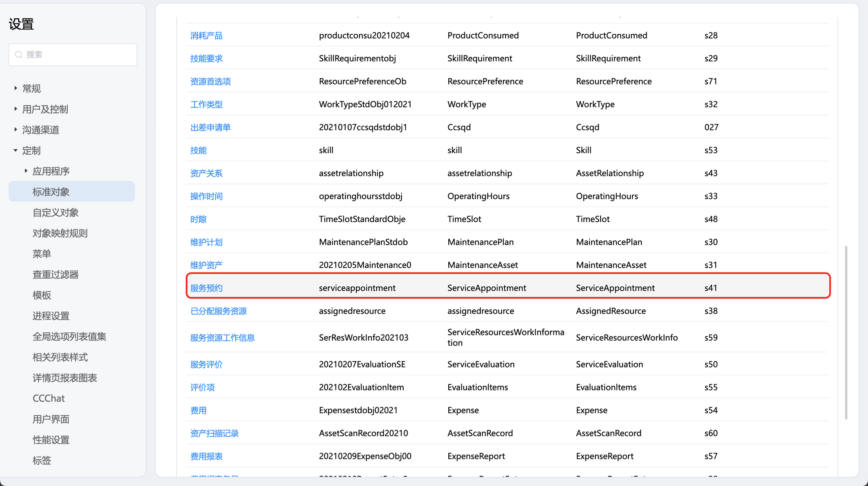Click the 费用报表 object link
This screenshot has width=868, height=486.
click(x=206, y=456)
